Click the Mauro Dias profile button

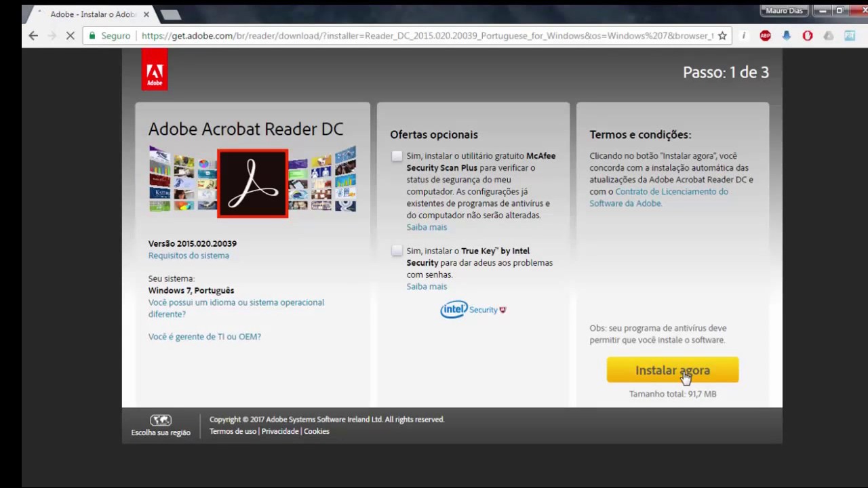tap(784, 11)
